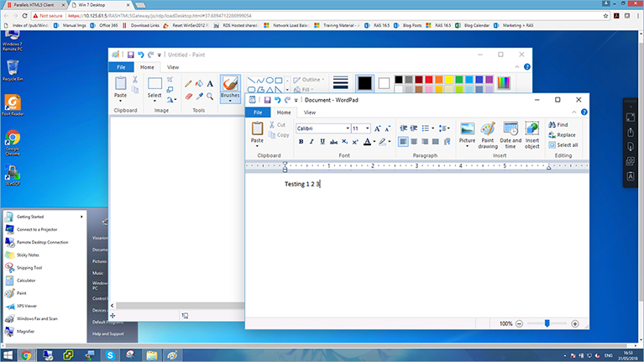Click Copy in WordPad clipboard group
Screen dimensions: 644x362
279,134
